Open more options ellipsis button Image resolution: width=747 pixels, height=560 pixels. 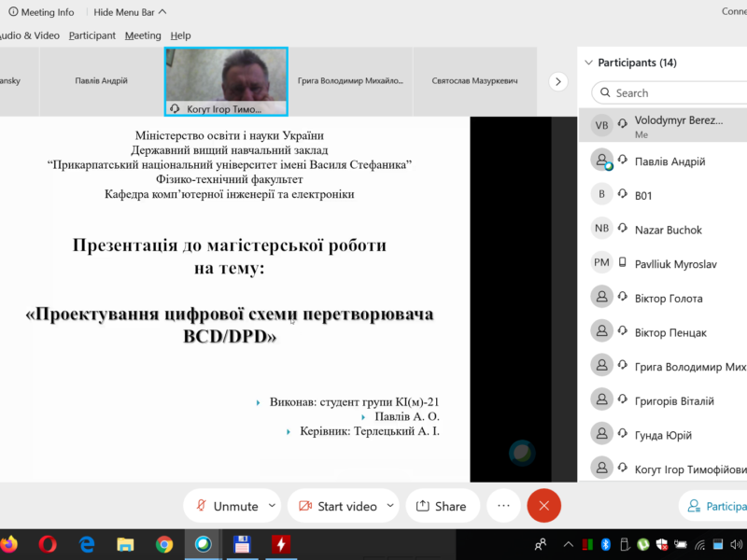coord(503,506)
